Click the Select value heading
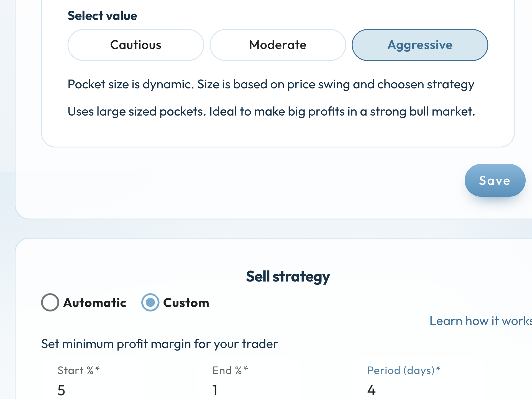The height and width of the screenshot is (399, 532). pos(103,16)
